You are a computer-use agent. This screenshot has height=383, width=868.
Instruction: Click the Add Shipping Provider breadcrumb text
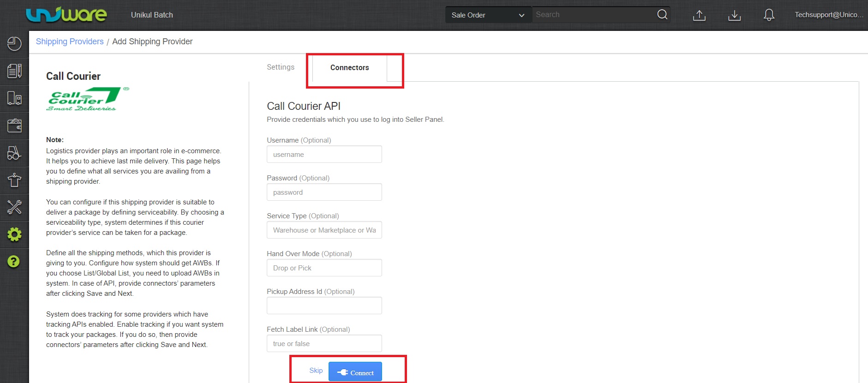click(152, 42)
